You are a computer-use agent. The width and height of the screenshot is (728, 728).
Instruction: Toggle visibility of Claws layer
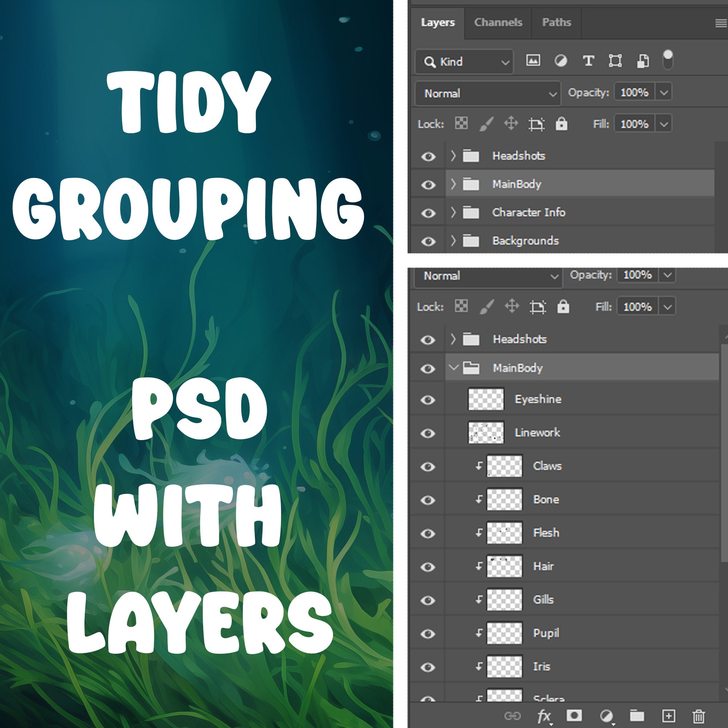pos(428,467)
